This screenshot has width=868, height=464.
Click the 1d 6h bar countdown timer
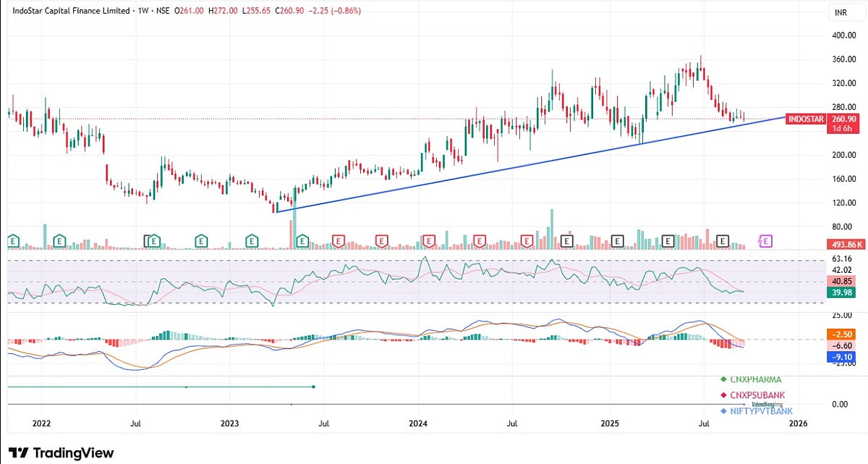pyautogui.click(x=843, y=128)
